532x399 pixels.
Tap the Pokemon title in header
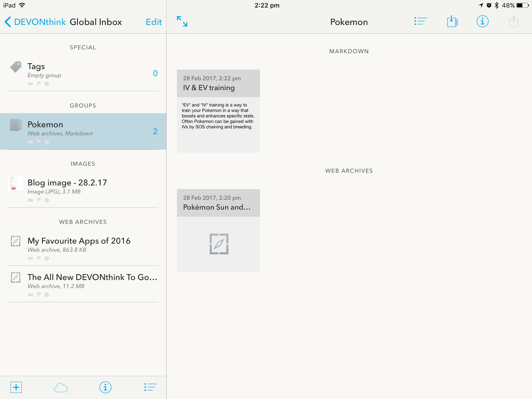pyautogui.click(x=349, y=22)
